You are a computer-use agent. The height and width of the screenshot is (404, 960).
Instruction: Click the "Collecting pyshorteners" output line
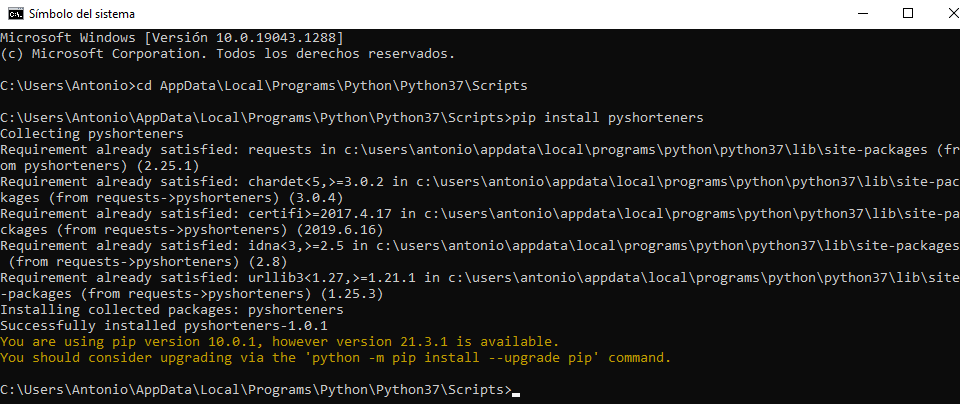(92, 134)
